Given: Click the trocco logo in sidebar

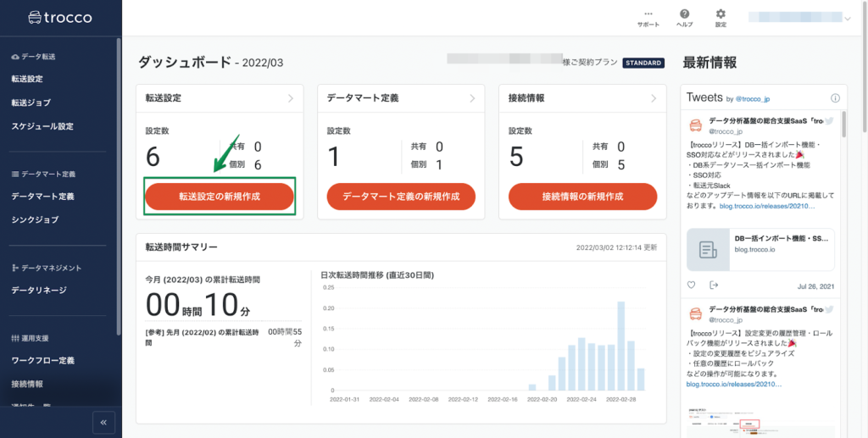Looking at the screenshot, I should (60, 17).
